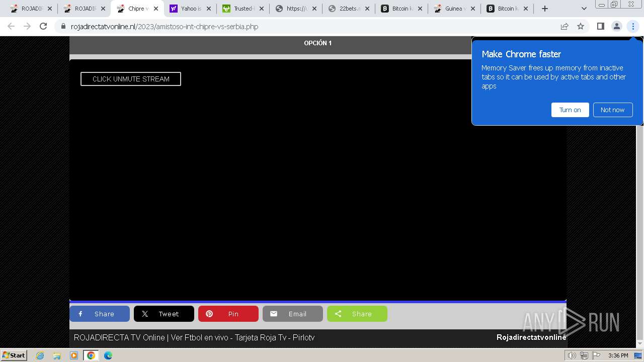Share on Facebook button
The width and height of the screenshot is (644, 362).
tap(100, 314)
